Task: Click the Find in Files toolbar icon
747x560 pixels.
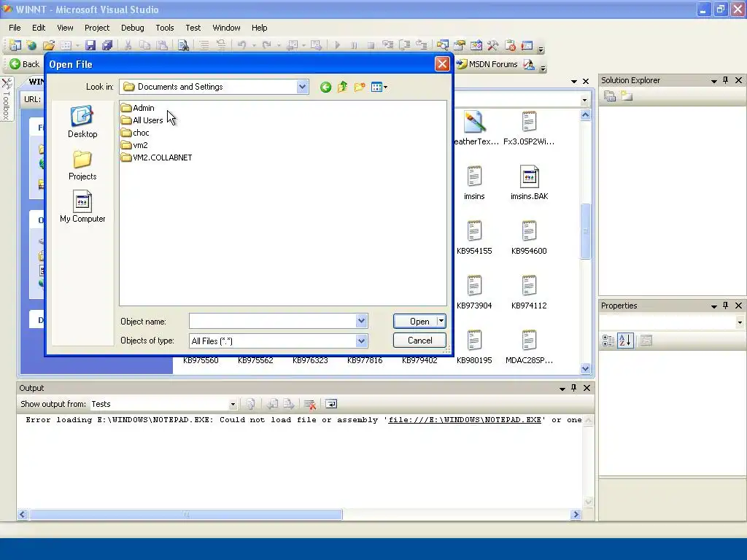Action: (x=183, y=45)
